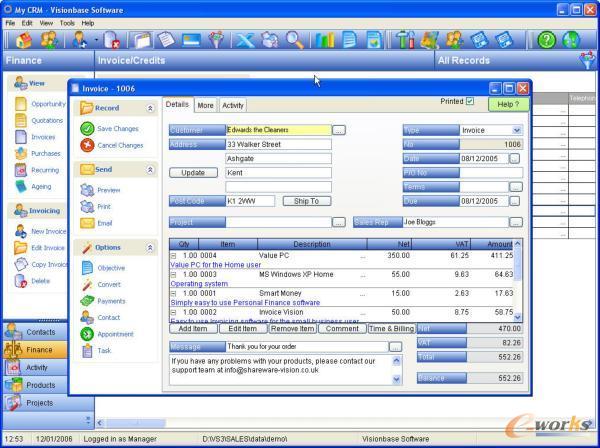
Task: Click the Appointment icon in Options
Action: 87,334
